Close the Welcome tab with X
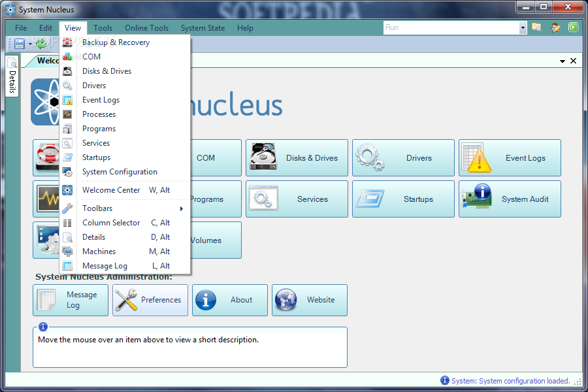 574,61
